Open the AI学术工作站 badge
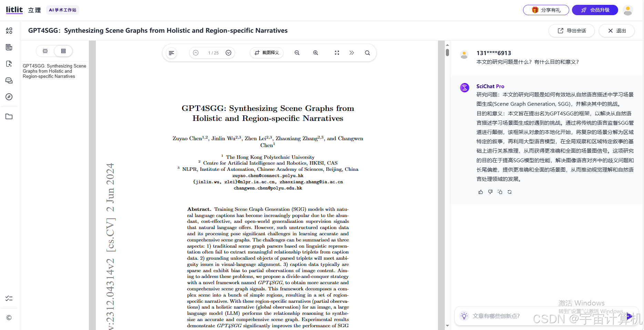Image resolution: width=644 pixels, height=330 pixels. pyautogui.click(x=62, y=10)
